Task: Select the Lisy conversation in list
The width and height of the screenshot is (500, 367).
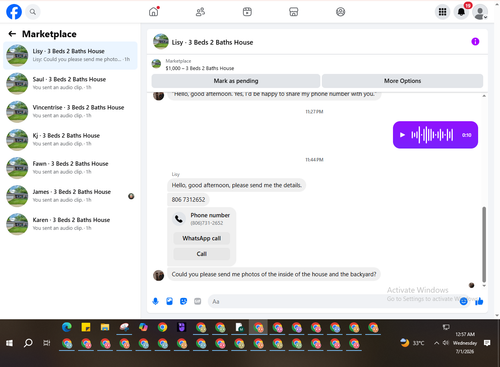Action: (x=70, y=55)
